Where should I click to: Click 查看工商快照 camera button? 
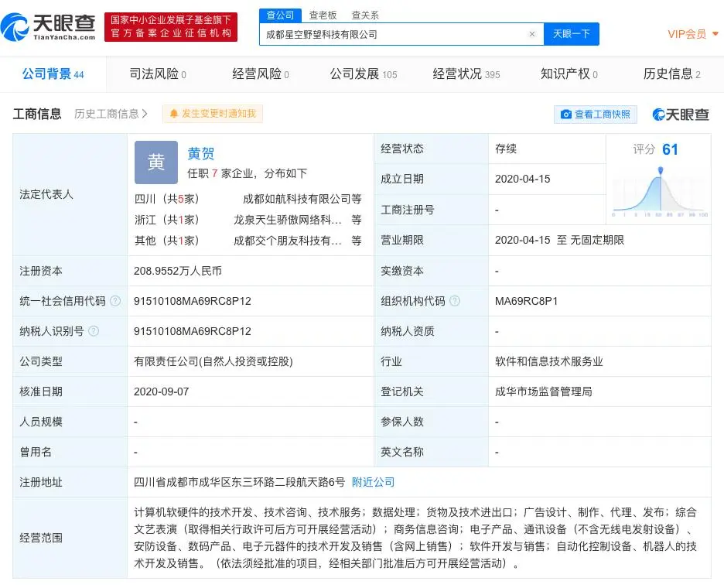[595, 114]
